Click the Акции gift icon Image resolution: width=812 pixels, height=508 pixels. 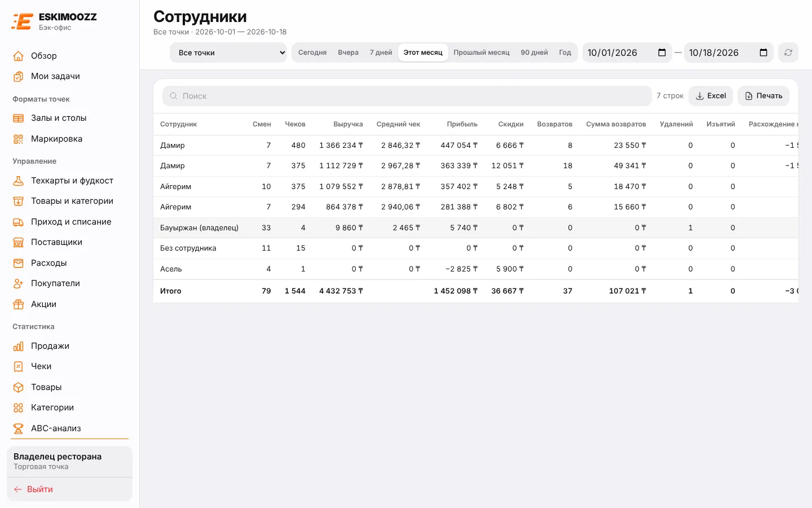click(19, 304)
